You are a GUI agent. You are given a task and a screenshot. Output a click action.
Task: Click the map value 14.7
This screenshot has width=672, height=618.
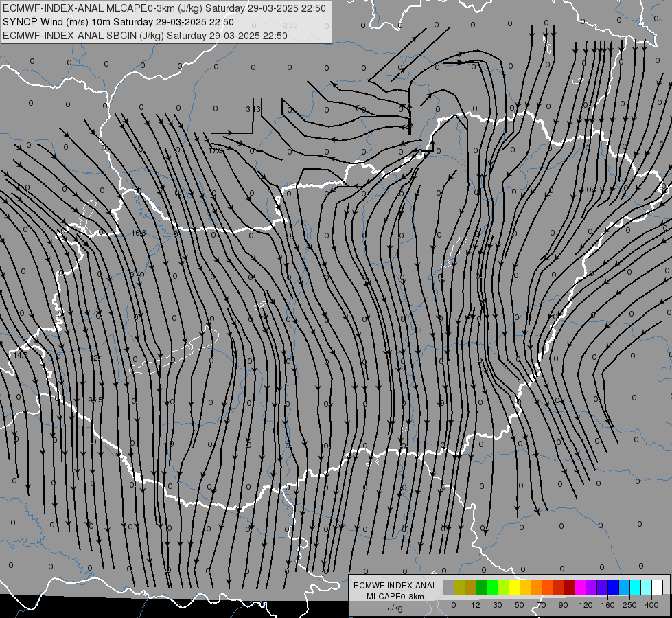(20, 355)
